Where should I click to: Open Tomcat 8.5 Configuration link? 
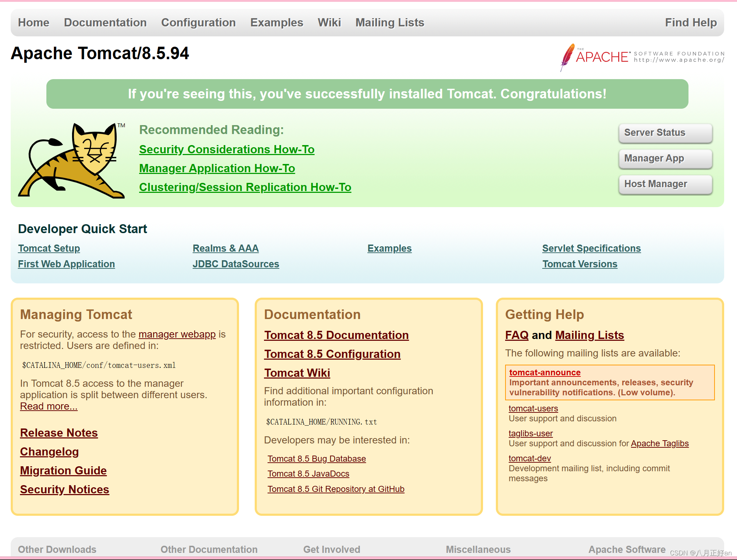(332, 354)
